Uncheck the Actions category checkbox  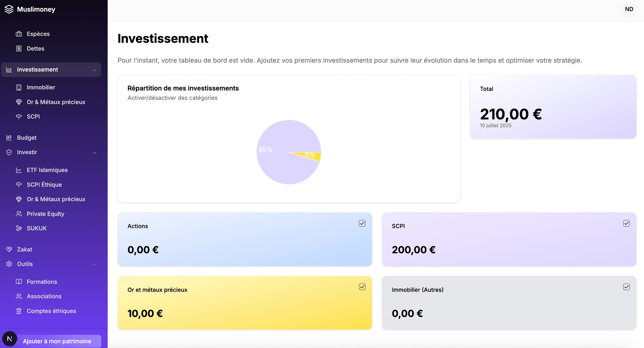pyautogui.click(x=362, y=223)
